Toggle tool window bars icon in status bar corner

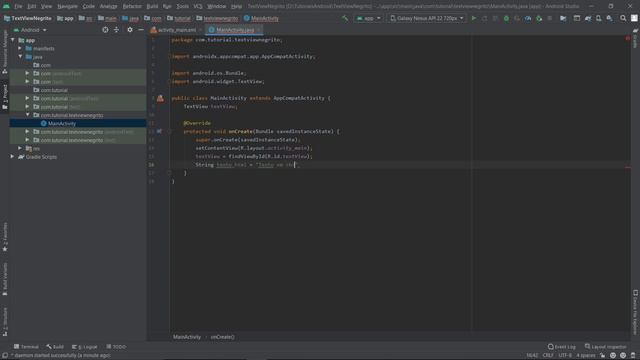click(x=5, y=356)
